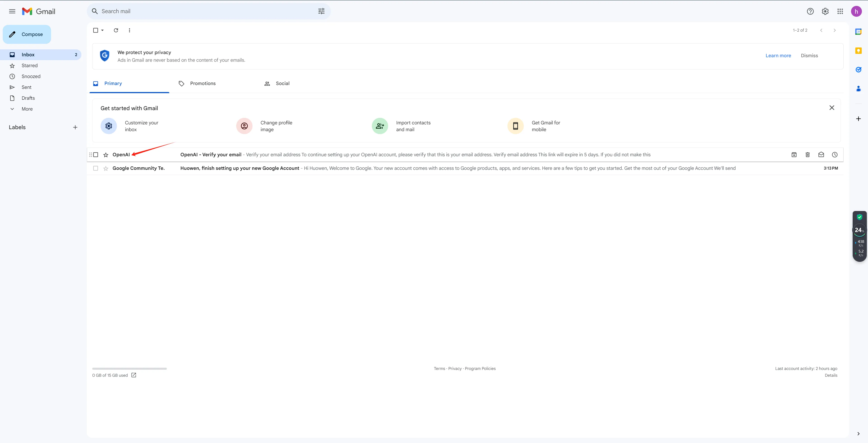
Task: Open the Google account avatar
Action: (856, 11)
